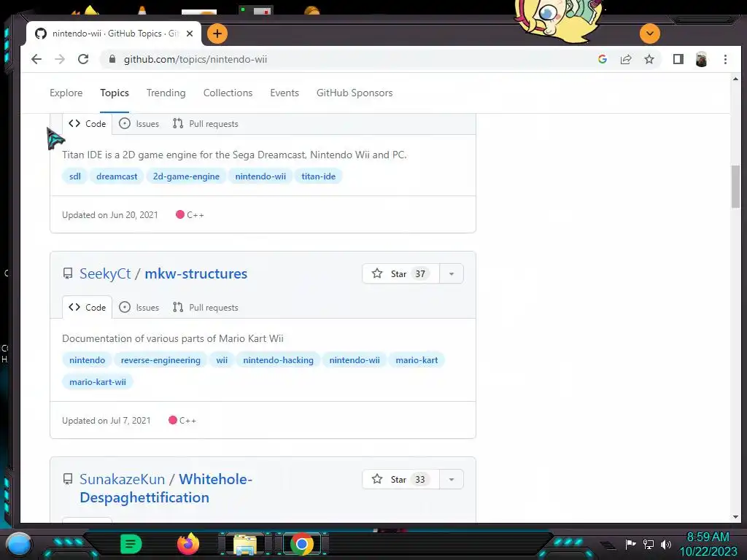Viewport: 747px width, 560px height.
Task: Click the wii topic tag
Action: click(x=222, y=360)
